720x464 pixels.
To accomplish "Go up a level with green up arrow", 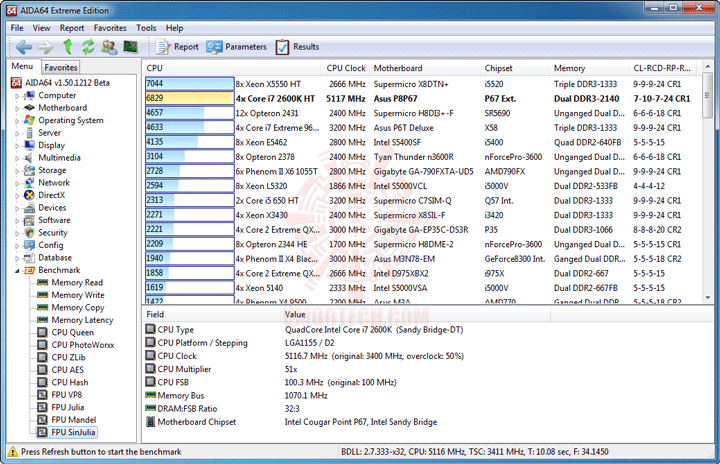I will [68, 47].
